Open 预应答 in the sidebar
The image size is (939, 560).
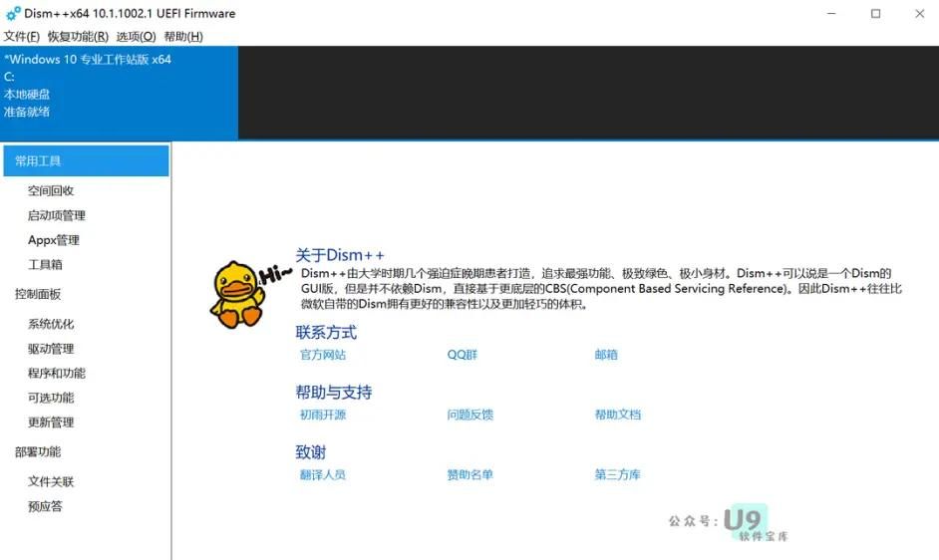[x=45, y=506]
